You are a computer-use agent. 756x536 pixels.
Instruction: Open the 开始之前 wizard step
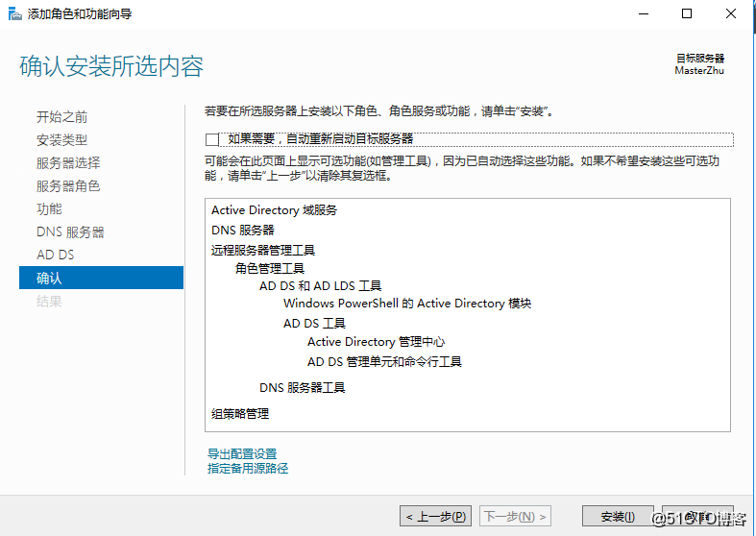(61, 116)
